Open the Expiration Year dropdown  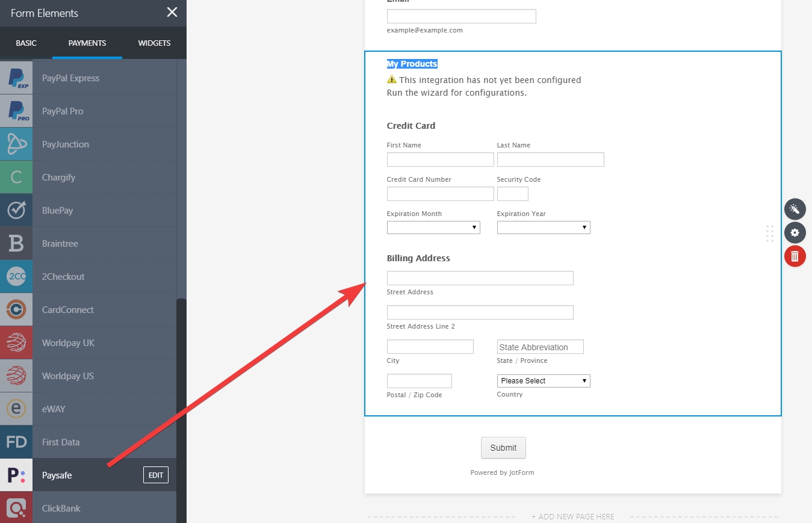[544, 227]
